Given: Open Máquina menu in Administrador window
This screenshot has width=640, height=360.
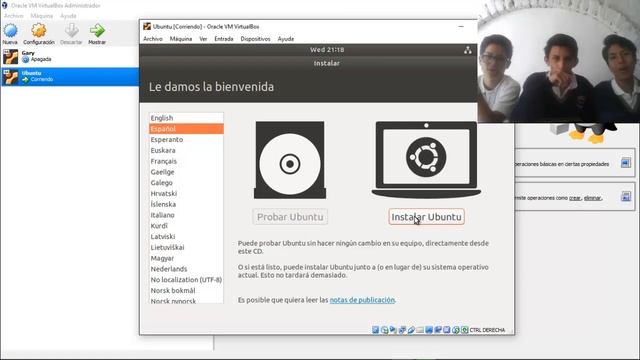Looking at the screenshot, I should [x=42, y=16].
